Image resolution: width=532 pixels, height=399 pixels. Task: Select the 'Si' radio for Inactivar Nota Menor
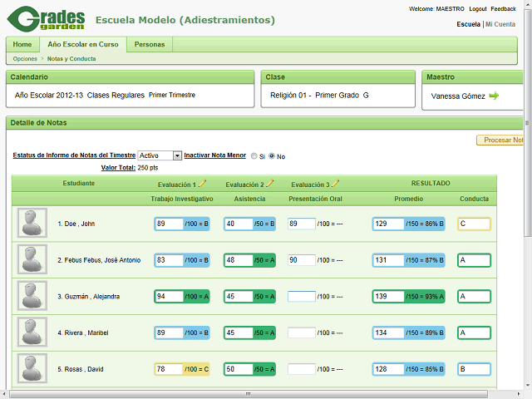254,156
